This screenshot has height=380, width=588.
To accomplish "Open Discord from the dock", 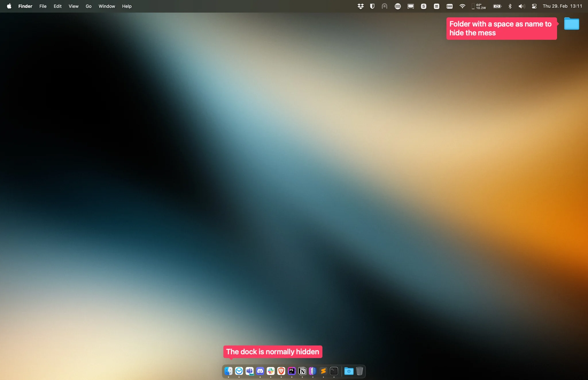I will point(260,371).
